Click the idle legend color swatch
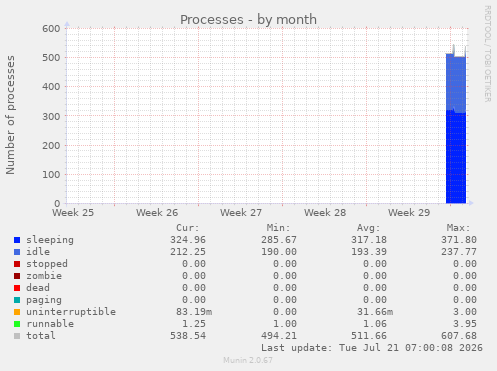This screenshot has height=371, width=497. pyautogui.click(x=17, y=252)
